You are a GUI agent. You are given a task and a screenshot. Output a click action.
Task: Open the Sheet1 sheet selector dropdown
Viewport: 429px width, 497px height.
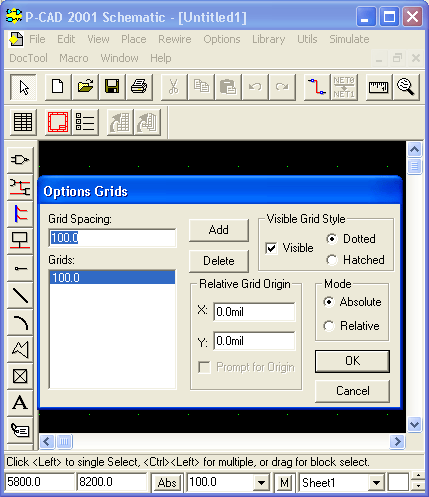coord(376,482)
